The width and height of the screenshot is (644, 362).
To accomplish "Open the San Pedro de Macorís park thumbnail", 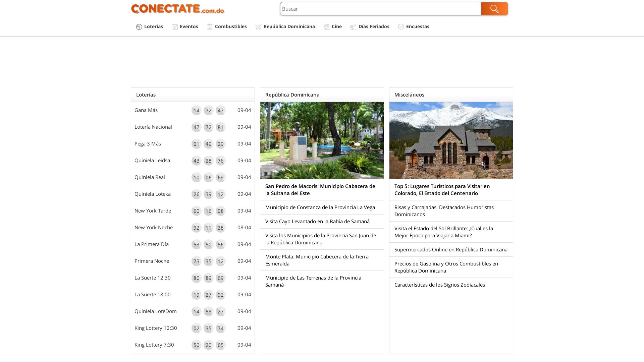I will 322,140.
